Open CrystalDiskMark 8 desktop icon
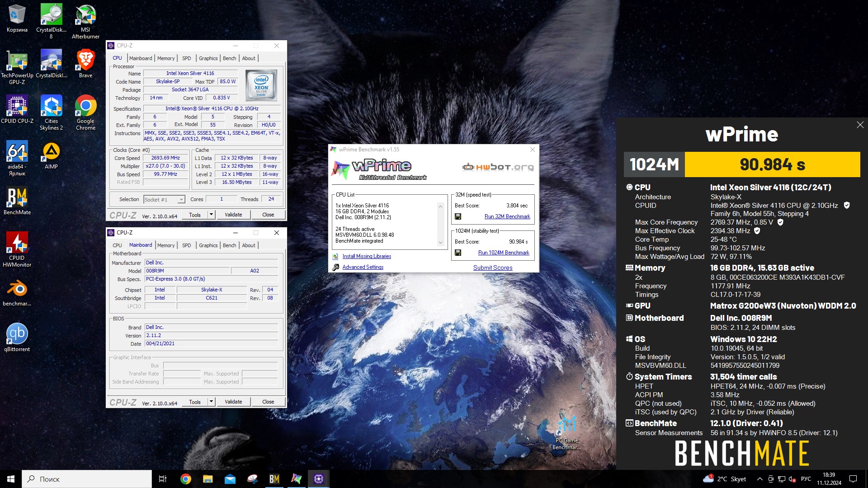Screen dimensions: 868x488 click(x=51, y=20)
